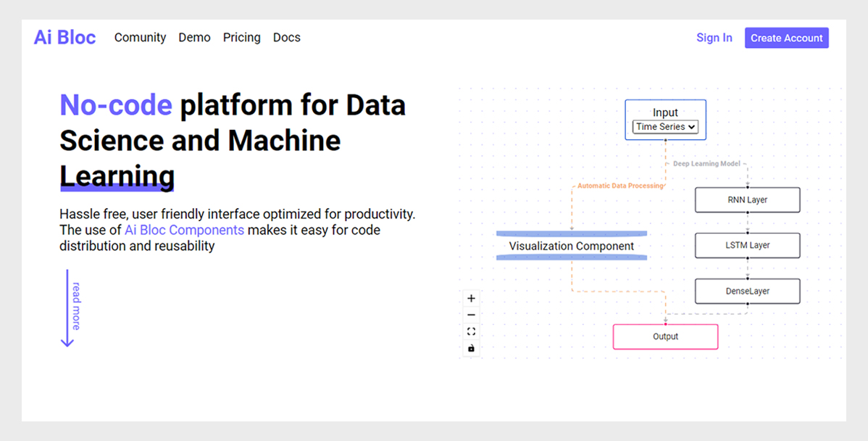Click the Create Account button
868x441 pixels.
point(787,38)
